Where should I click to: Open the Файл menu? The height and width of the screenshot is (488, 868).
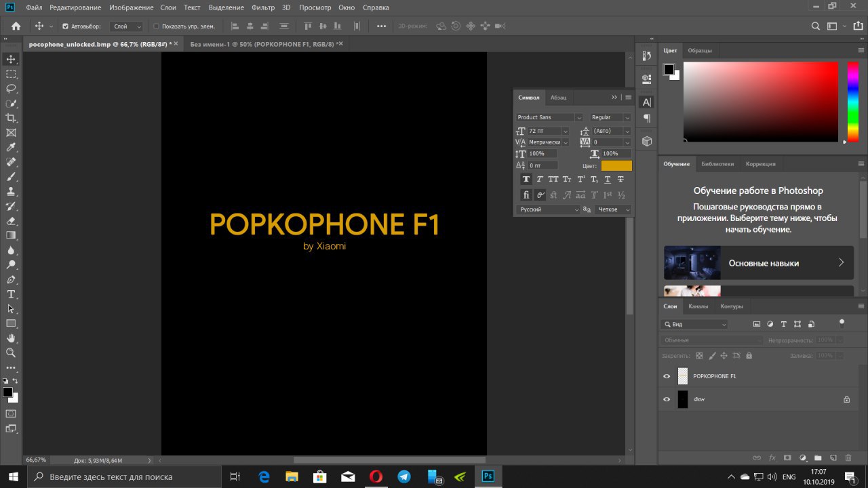[x=35, y=7]
